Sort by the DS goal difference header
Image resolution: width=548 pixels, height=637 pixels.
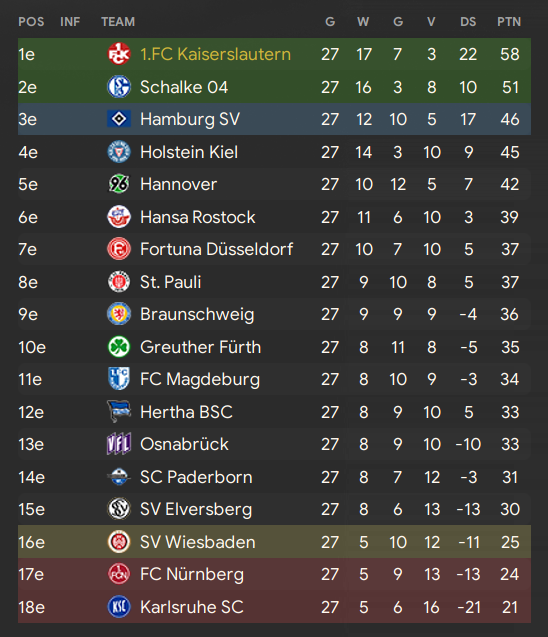point(468,22)
